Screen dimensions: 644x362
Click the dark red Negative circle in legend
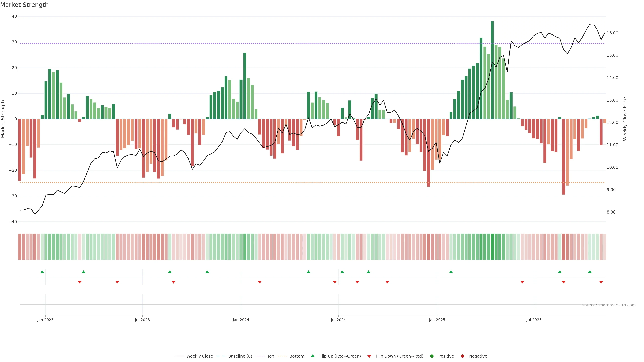pos(462,356)
